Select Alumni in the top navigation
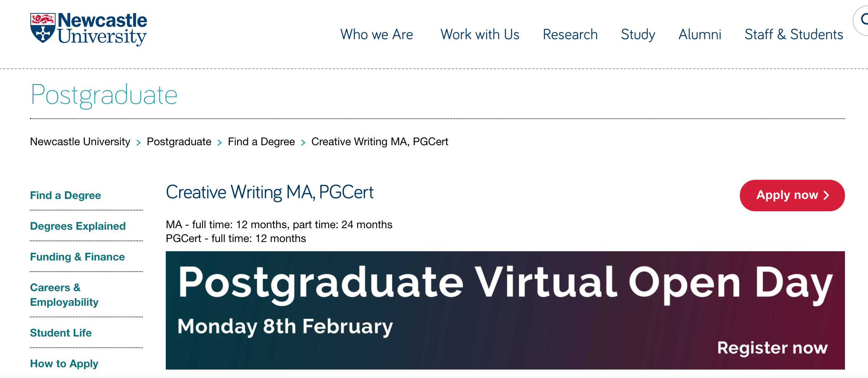This screenshot has width=868, height=378. (x=700, y=35)
